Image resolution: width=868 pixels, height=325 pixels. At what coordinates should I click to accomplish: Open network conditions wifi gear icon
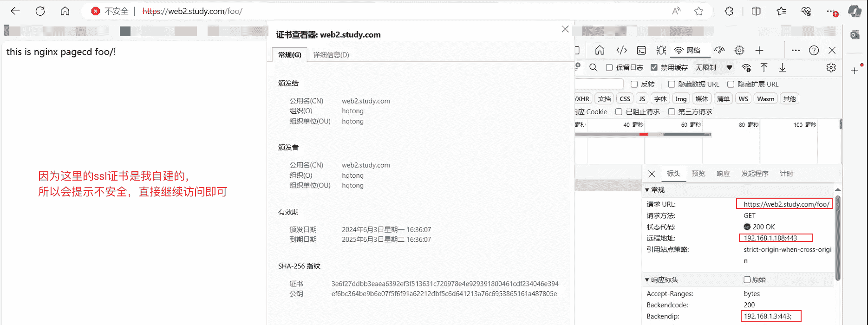746,68
